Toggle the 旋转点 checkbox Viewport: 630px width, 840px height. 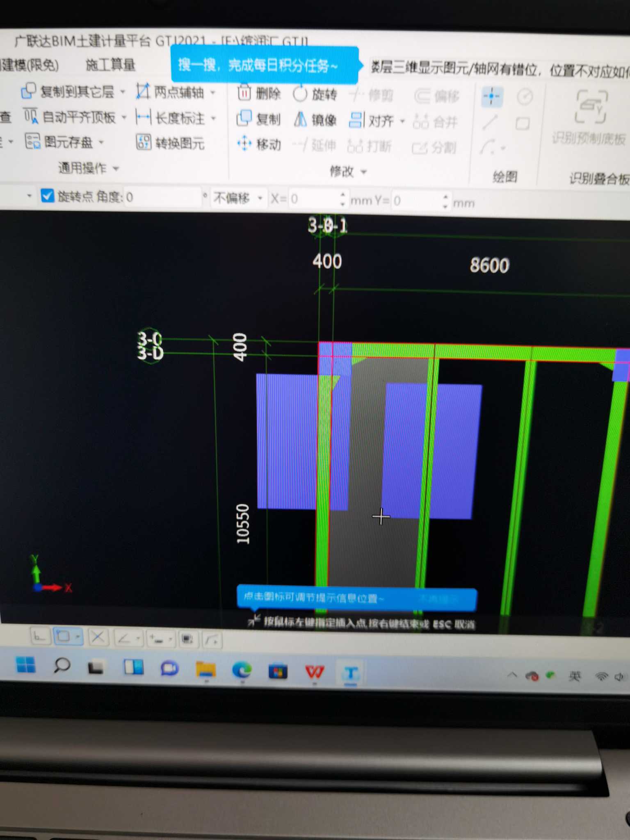(48, 196)
